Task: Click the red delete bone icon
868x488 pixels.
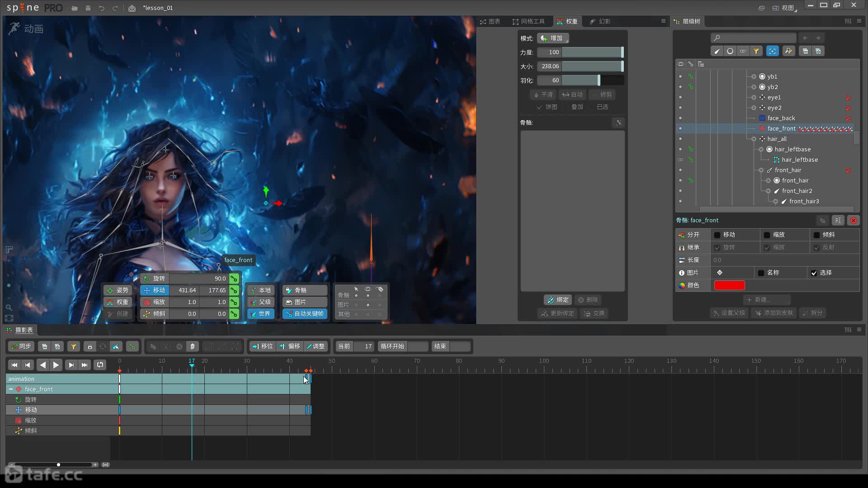Action: 854,221
